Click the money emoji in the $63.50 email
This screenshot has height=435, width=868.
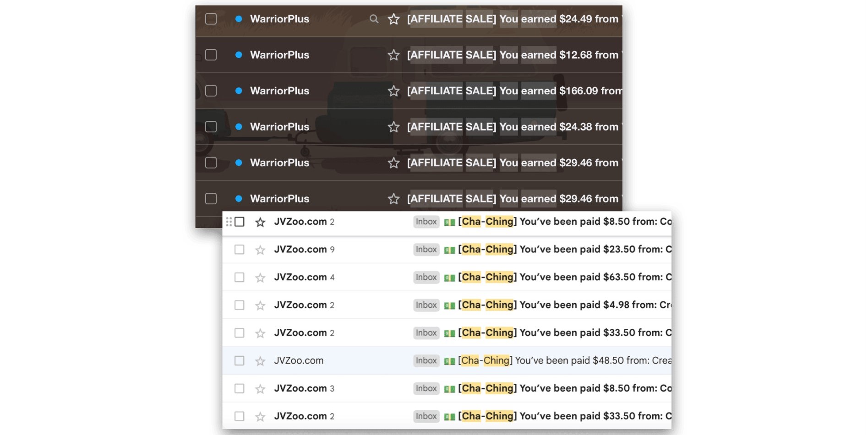449,278
